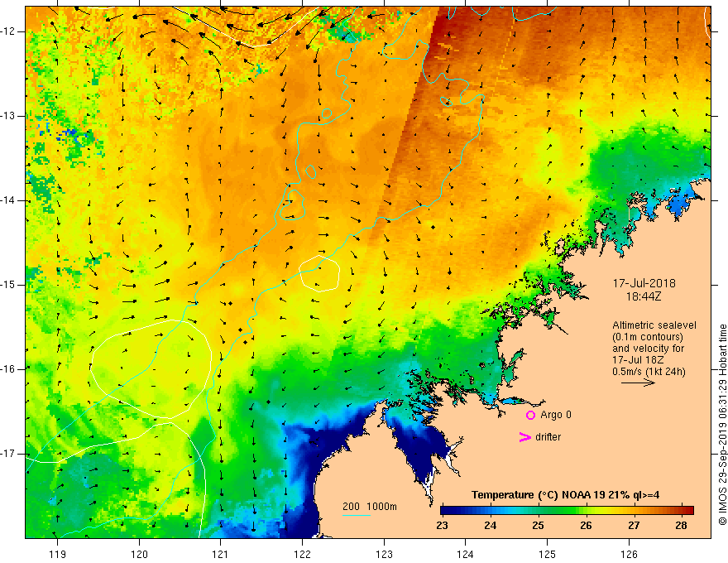728x563 pixels.
Task: Click the 'Altimetric sealevel' caption text
Action: click(654, 325)
